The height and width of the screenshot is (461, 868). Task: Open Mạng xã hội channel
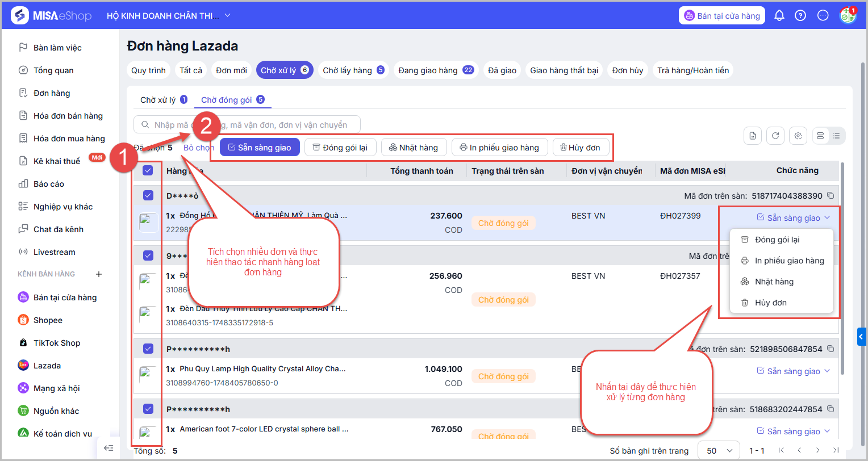[x=56, y=388]
